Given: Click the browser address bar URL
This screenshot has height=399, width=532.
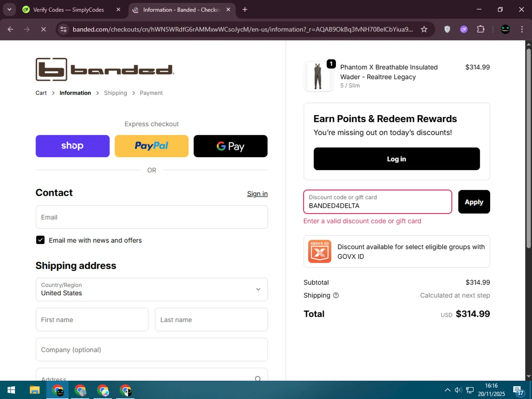Looking at the screenshot, I should 243,29.
